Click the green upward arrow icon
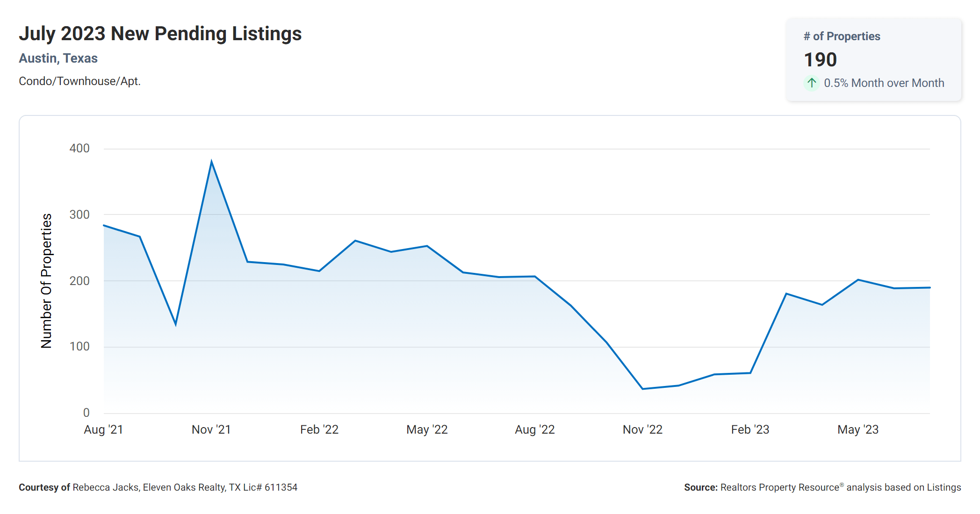The height and width of the screenshot is (514, 980). click(x=812, y=83)
